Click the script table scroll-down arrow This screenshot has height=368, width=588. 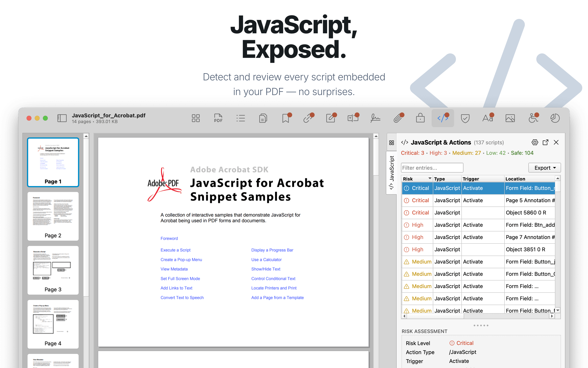pyautogui.click(x=558, y=310)
